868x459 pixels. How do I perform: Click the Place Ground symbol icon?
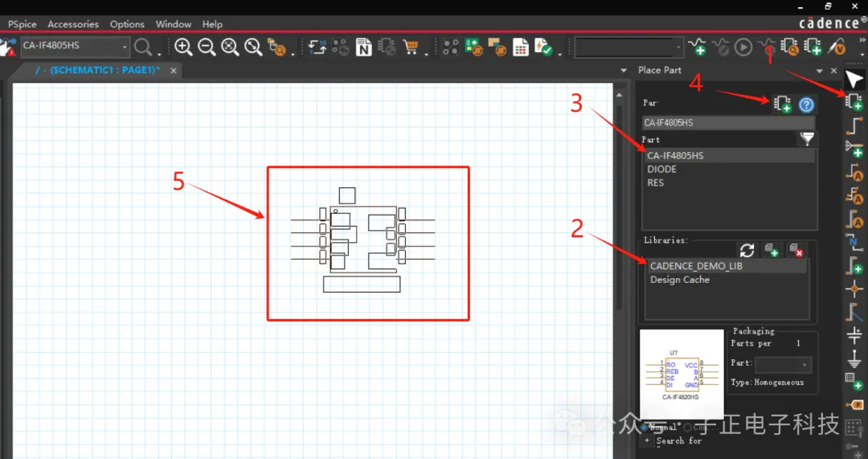point(854,359)
